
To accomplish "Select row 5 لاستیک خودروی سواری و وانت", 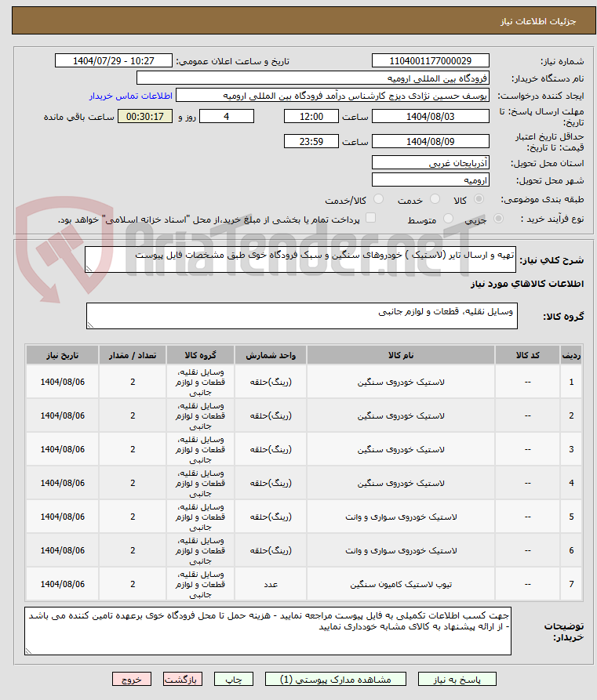I will (x=401, y=517).
